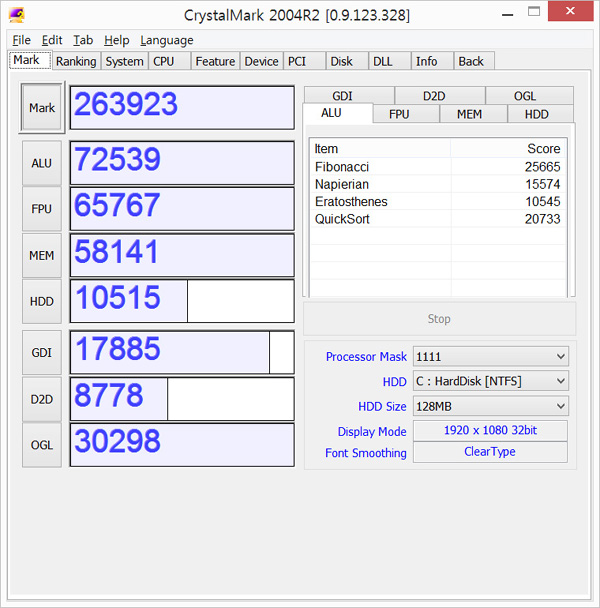Open the File menu
This screenshot has width=600, height=608.
pos(21,40)
